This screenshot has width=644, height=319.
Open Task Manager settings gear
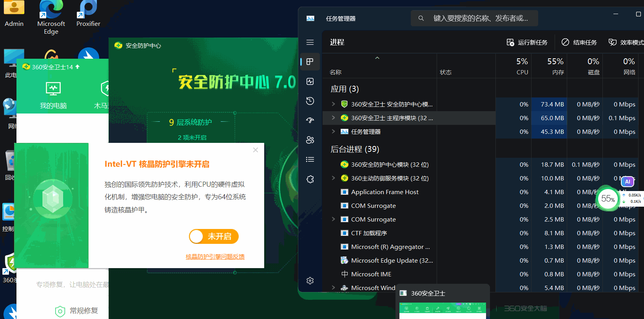[310, 281]
